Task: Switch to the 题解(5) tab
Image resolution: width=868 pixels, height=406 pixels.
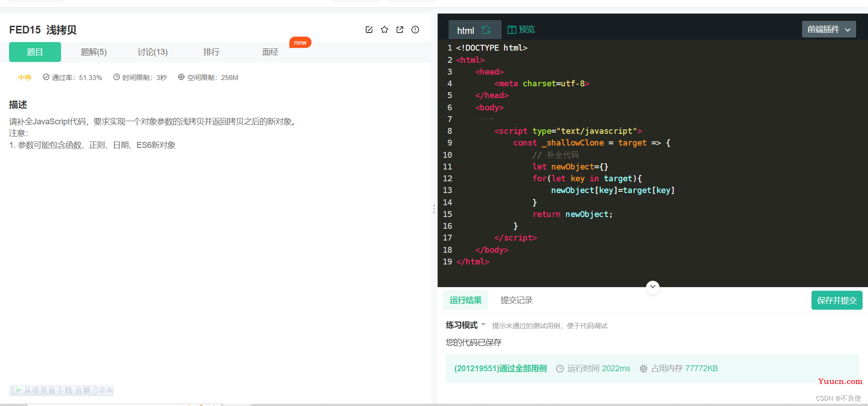Action: tap(94, 52)
